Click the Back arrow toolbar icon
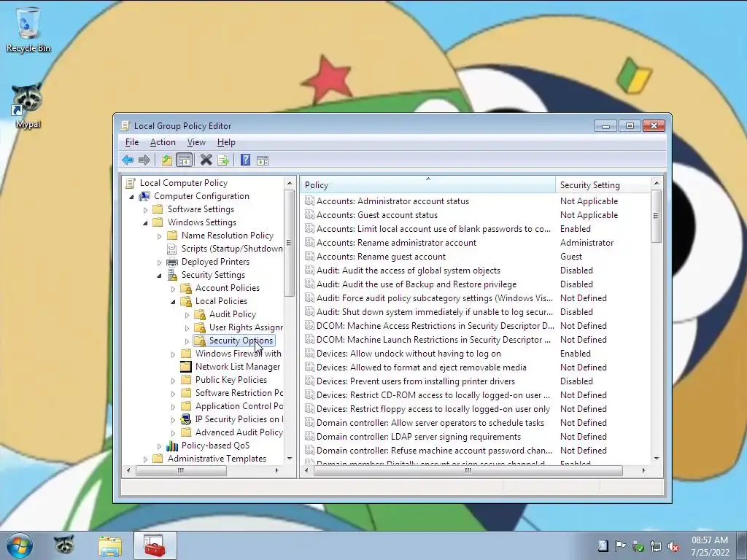This screenshot has height=560, width=747. tap(128, 160)
